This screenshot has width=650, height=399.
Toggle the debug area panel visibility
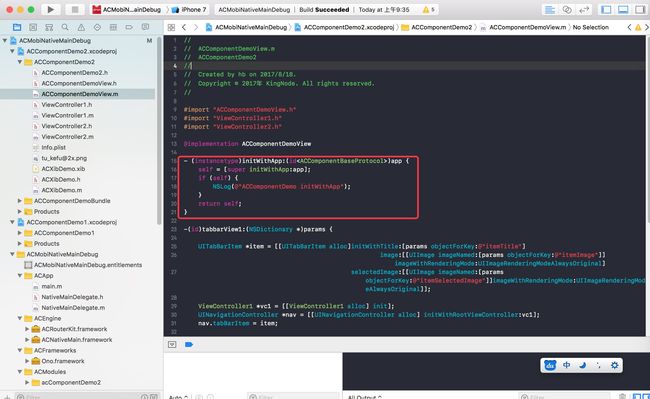click(623, 10)
